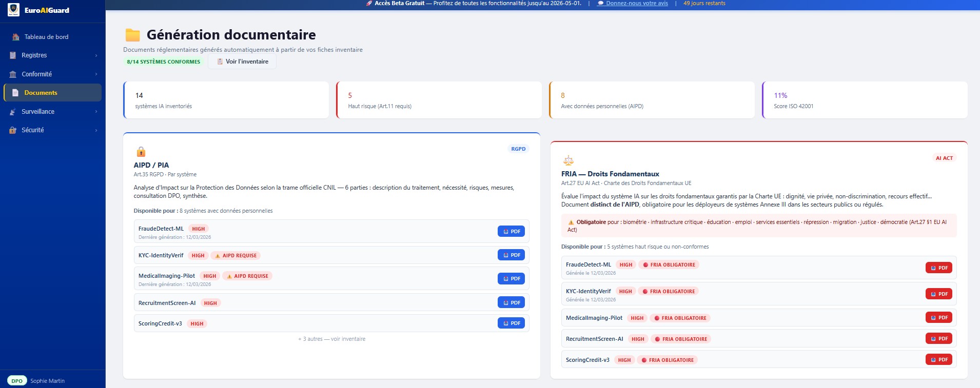Click FRIA OBLIGATOIRE badge for FraudeDetect-ML
The image size is (980, 388).
(669, 265)
